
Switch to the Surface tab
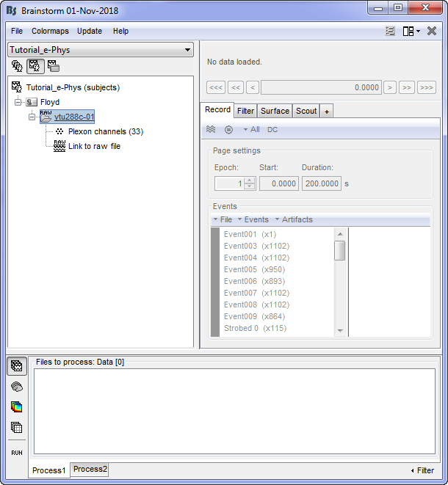click(x=275, y=111)
